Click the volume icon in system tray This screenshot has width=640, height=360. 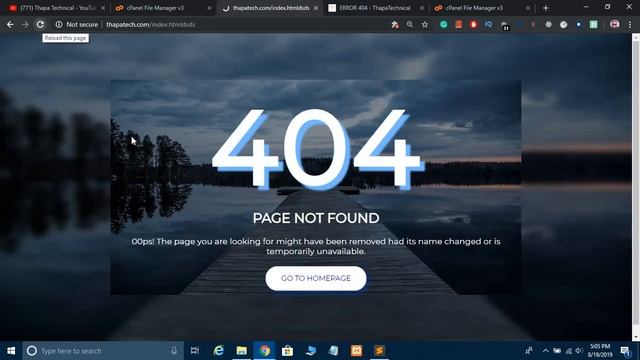579,351
